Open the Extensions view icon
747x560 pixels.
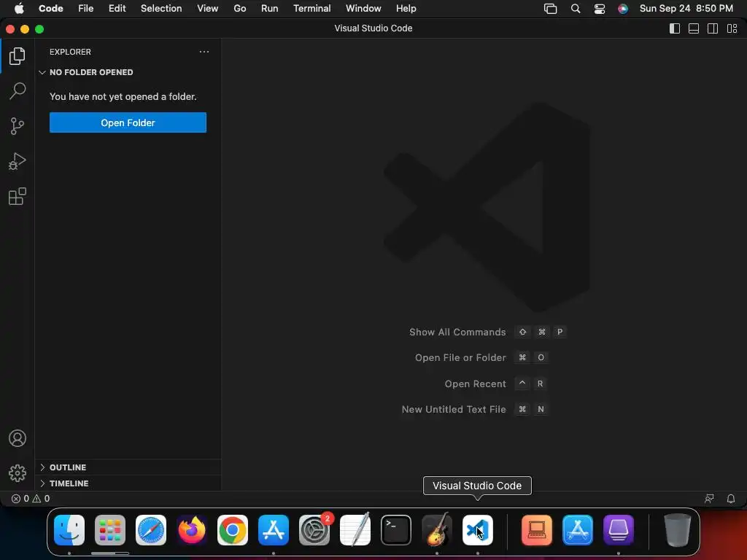click(18, 196)
